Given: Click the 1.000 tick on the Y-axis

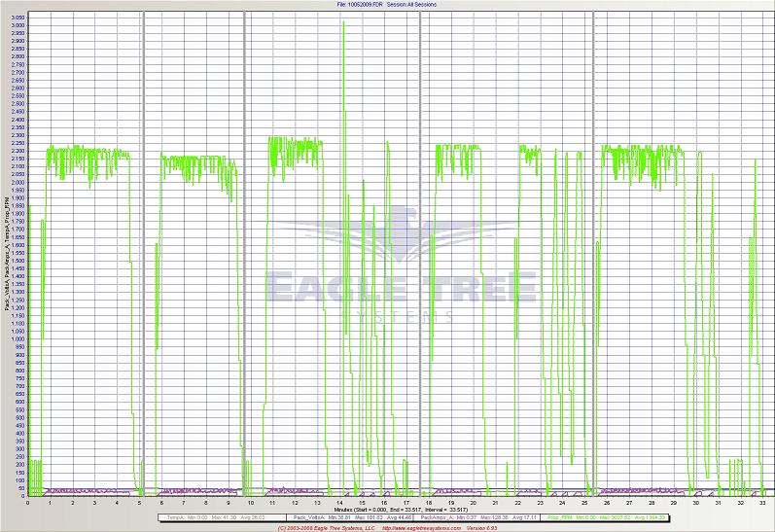Looking at the screenshot, I should click(x=18, y=339).
